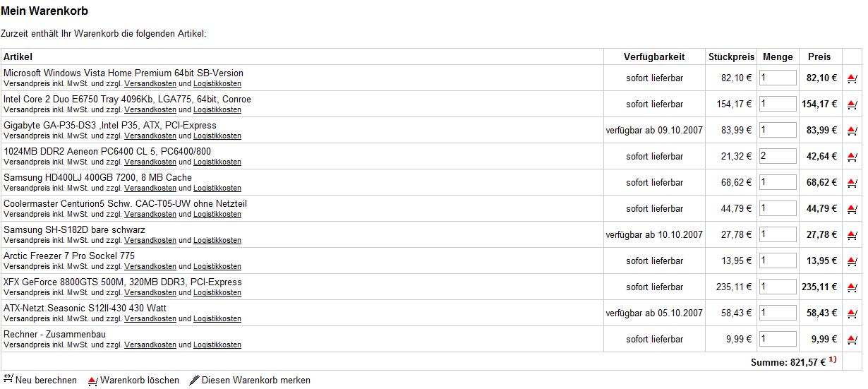Select the Menge field for Coolermaster Centurion5
Image resolution: width=868 pixels, height=389 pixels.
(x=778, y=208)
